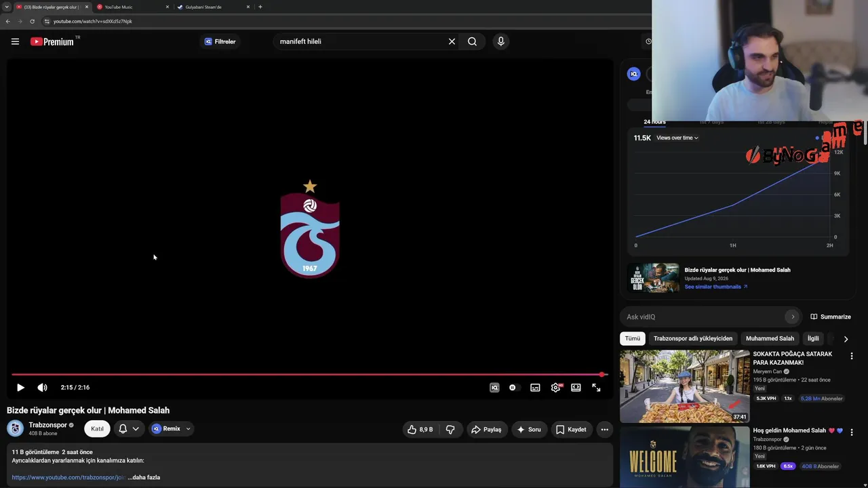868x488 pixels.
Task: Expand the vidIQ Remix dropdown
Action: click(x=171, y=429)
